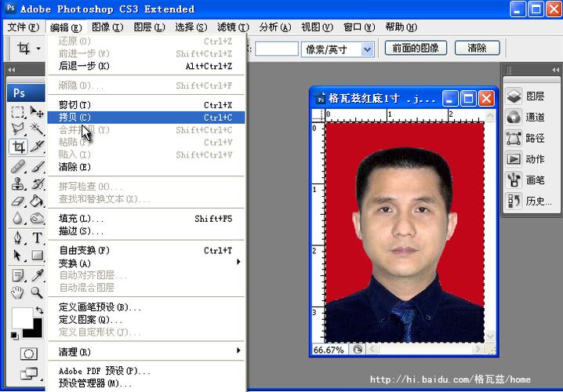563x392 pixels.
Task: Select the Hand tool
Action: pyautogui.click(x=17, y=292)
